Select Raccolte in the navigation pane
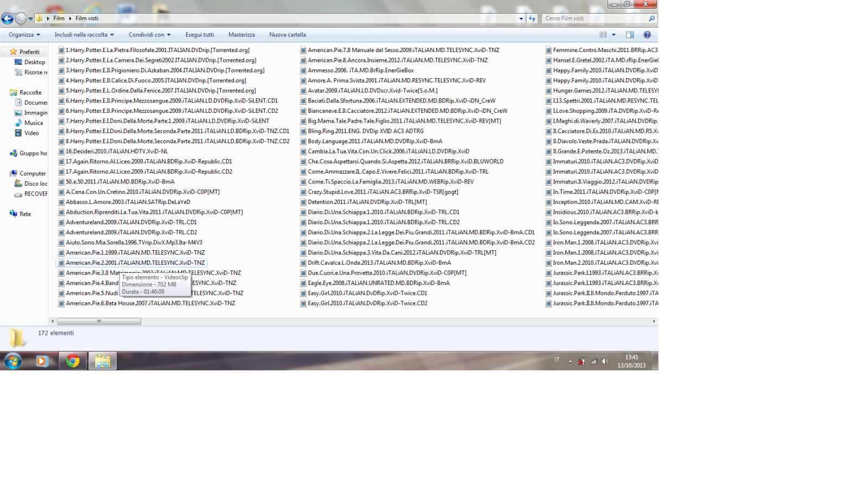This screenshot has width=868, height=488. tap(30, 93)
